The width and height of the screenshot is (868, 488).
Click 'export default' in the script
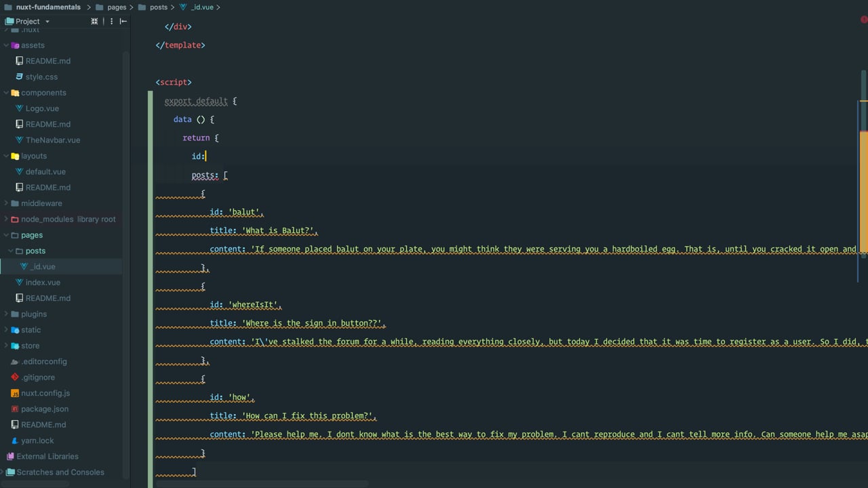[x=196, y=101]
